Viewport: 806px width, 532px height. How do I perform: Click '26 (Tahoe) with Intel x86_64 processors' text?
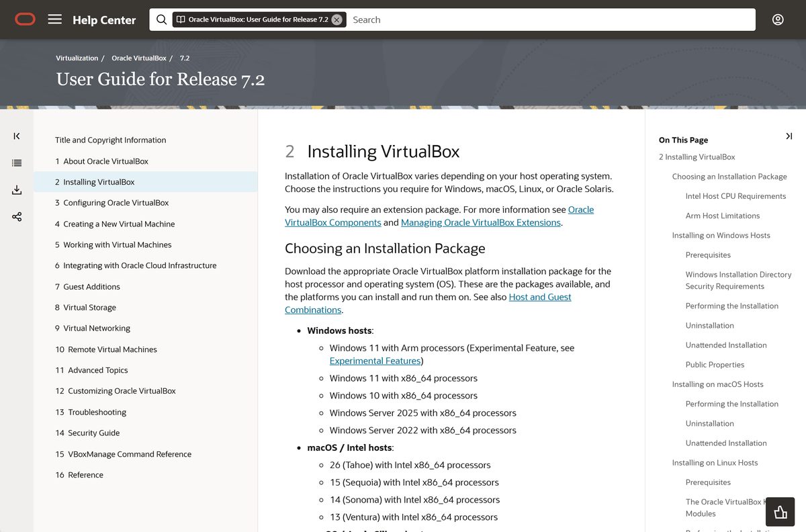pos(410,465)
